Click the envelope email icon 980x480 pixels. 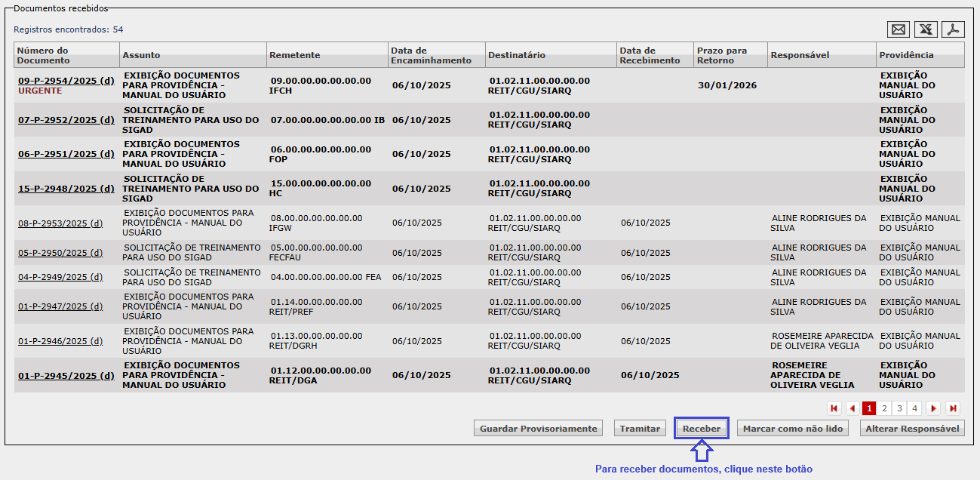point(898,29)
